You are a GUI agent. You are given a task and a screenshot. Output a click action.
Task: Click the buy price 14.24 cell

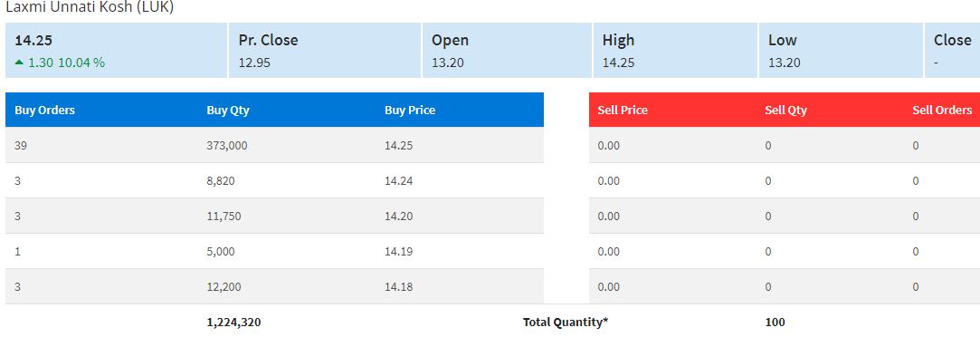point(399,180)
